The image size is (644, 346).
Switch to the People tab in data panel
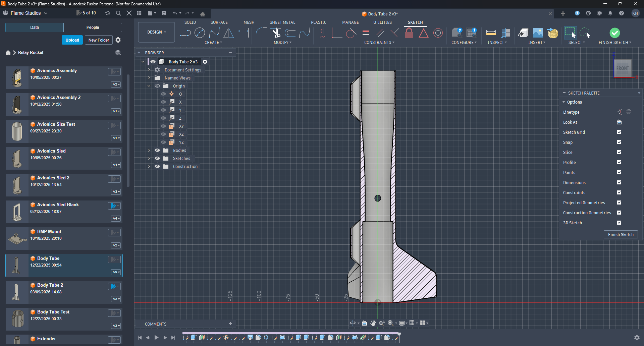point(93,27)
